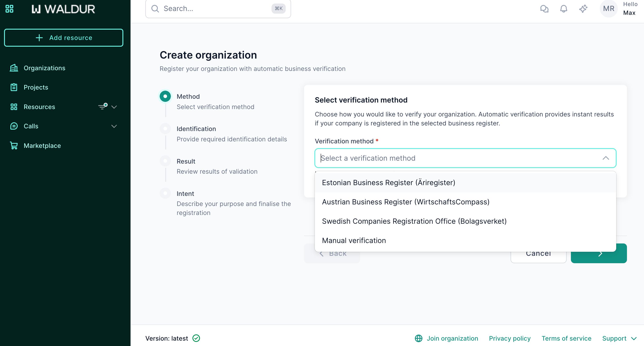Click the apps grid icon beside logo
Image resolution: width=644 pixels, height=346 pixels.
[9, 9]
